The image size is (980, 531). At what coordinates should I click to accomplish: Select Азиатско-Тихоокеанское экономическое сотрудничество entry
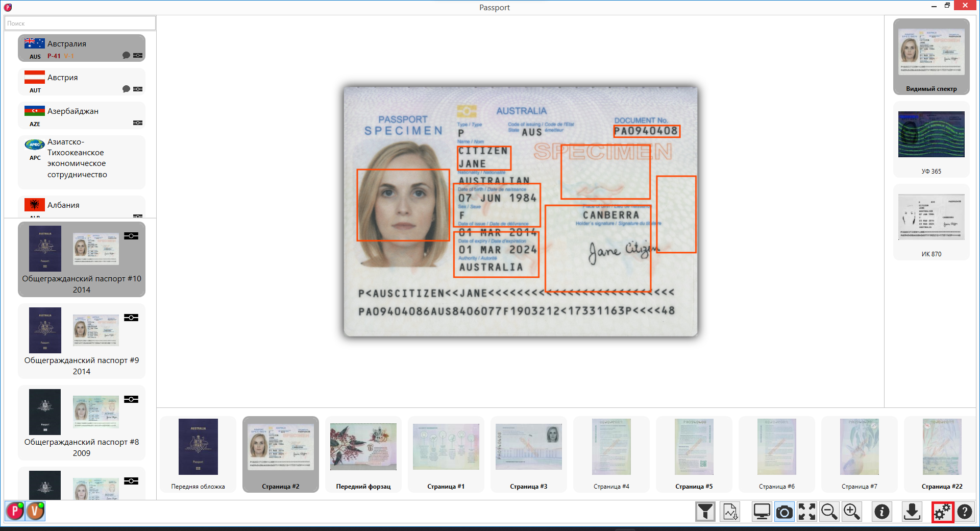coord(82,162)
